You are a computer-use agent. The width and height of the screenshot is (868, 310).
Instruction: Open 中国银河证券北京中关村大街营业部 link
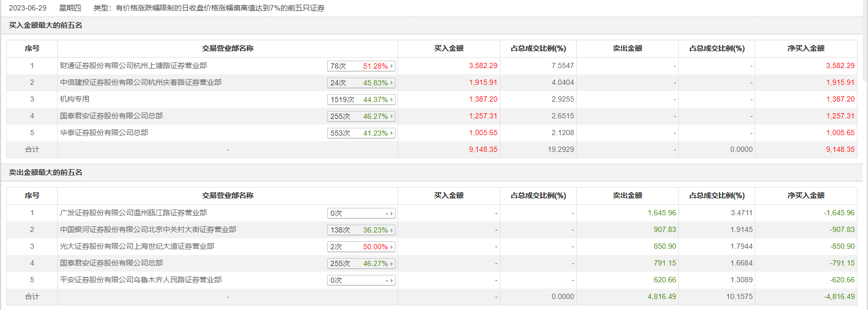tap(148, 229)
